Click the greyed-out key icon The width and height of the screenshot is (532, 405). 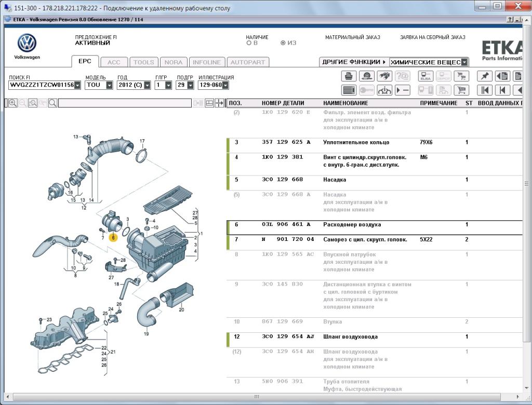(x=366, y=90)
